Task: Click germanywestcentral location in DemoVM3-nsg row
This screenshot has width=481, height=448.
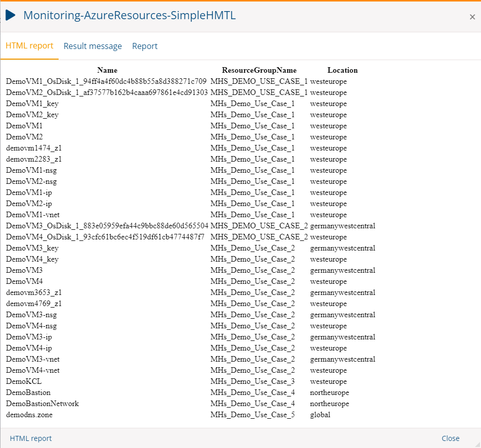Action: click(343, 315)
